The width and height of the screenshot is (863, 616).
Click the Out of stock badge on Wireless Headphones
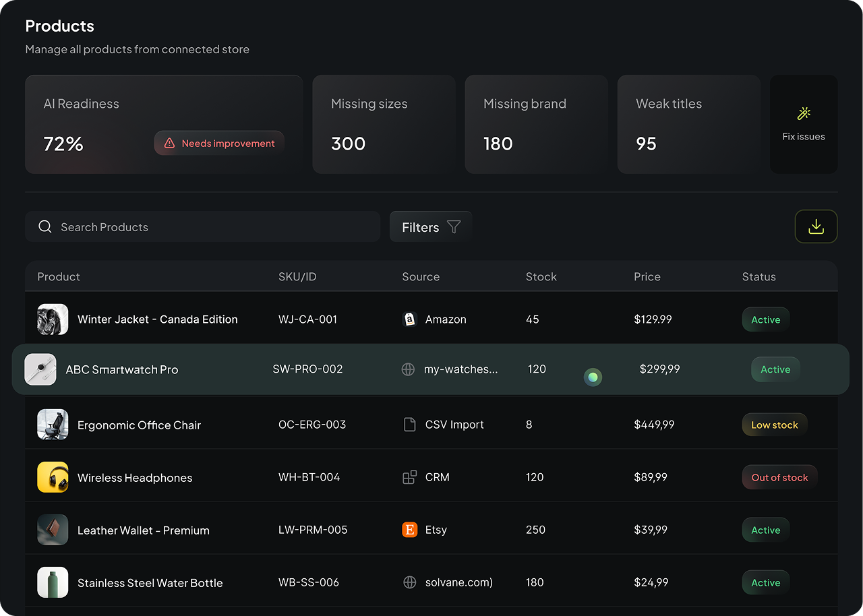[779, 476]
